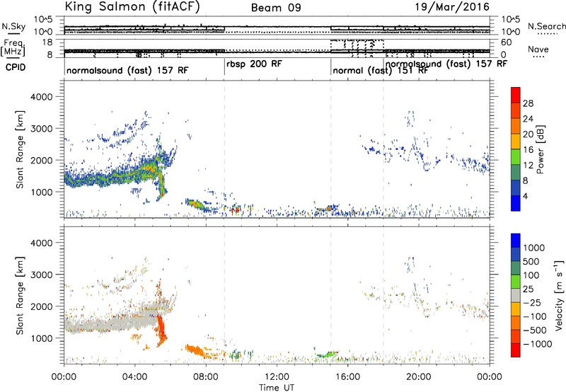
Task: Click the date "19/Mar/2016"
Action: 452,7
